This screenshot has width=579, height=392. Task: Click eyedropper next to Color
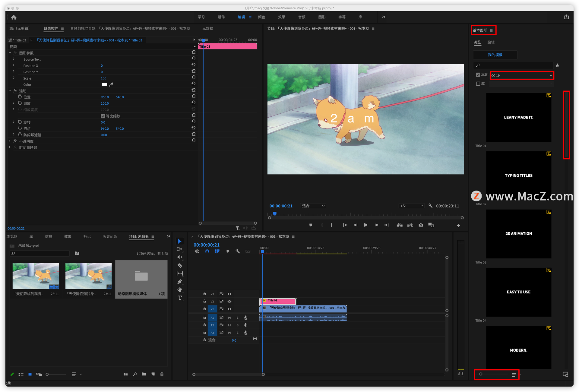click(x=111, y=85)
